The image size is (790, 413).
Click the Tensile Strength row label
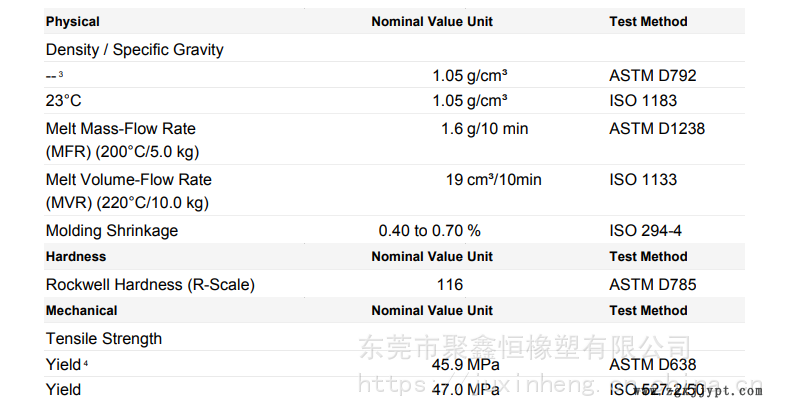coord(104,338)
